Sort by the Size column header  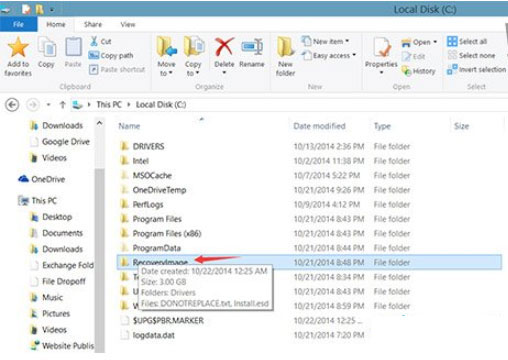461,126
